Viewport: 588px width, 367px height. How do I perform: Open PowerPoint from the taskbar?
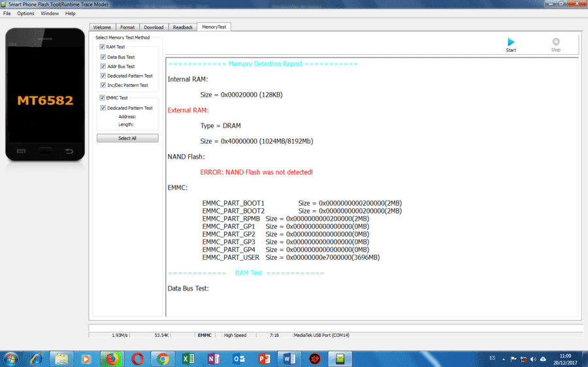click(x=264, y=359)
